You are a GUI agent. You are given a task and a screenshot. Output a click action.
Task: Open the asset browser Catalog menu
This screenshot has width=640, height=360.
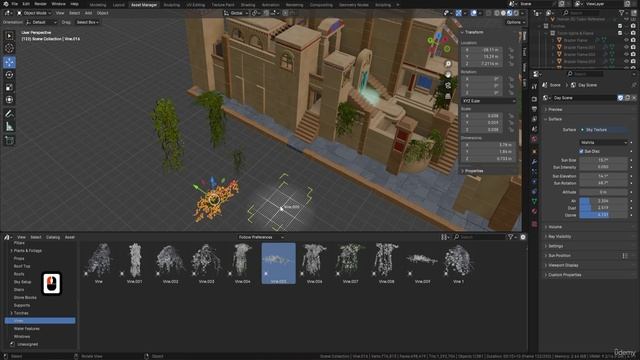53,237
